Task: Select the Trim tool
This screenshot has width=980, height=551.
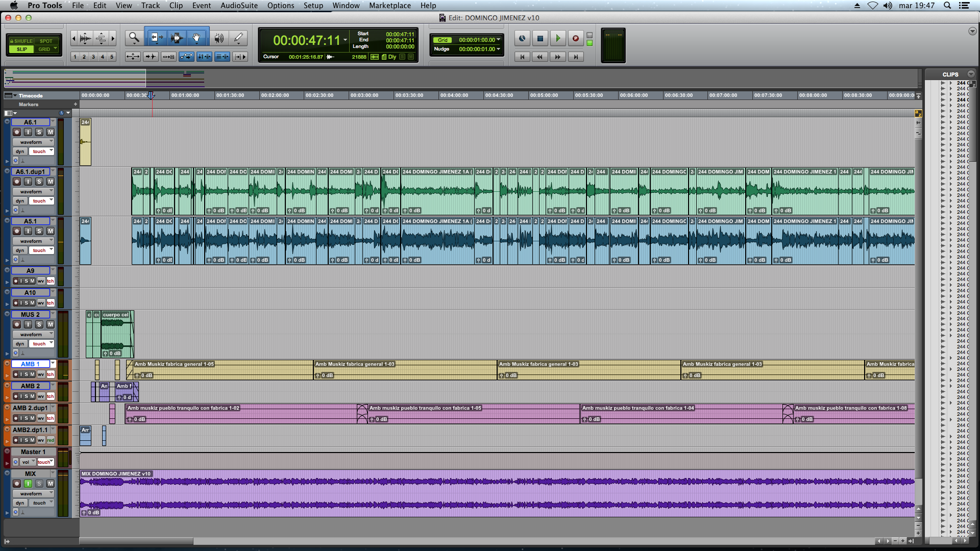Action: (x=156, y=38)
